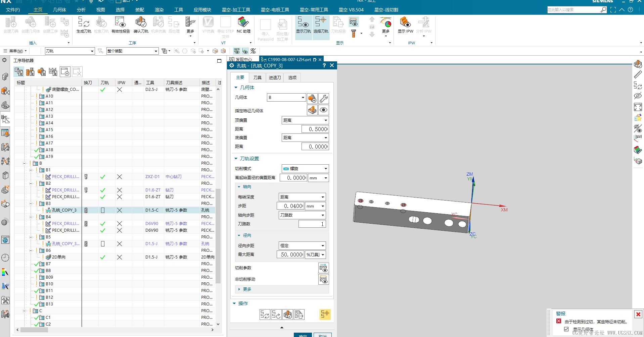Click the 确定 OK button
Image resolution: width=644 pixels, height=337 pixels.
click(x=303, y=335)
